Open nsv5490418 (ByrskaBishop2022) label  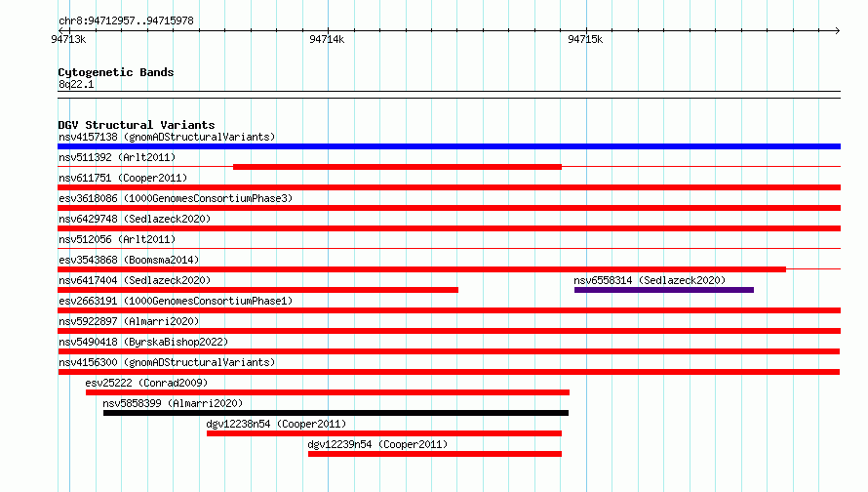(143, 342)
